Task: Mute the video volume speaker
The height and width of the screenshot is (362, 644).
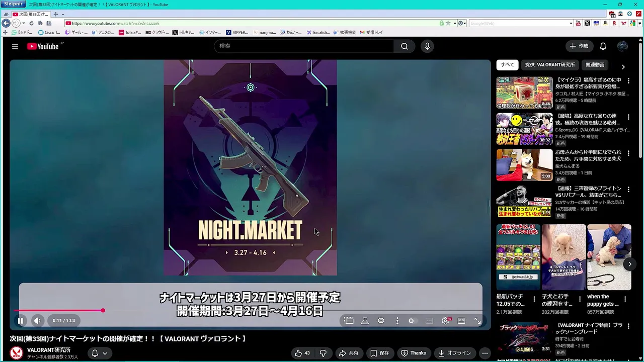Action: click(37, 320)
